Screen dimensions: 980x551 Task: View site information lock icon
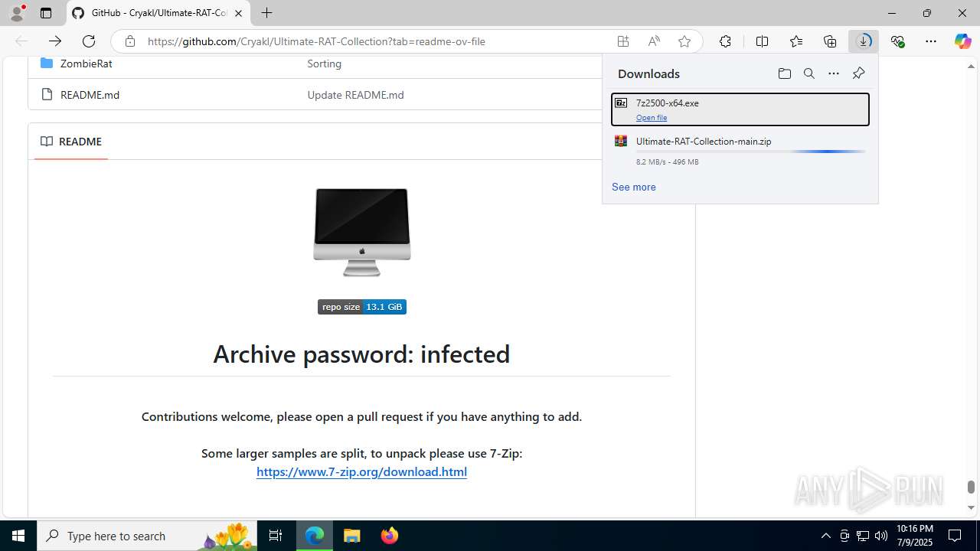(130, 41)
